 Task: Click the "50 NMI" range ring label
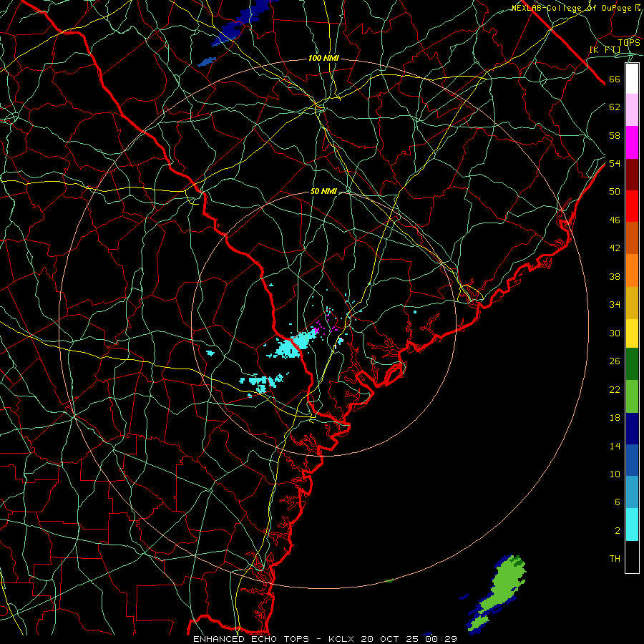click(323, 191)
